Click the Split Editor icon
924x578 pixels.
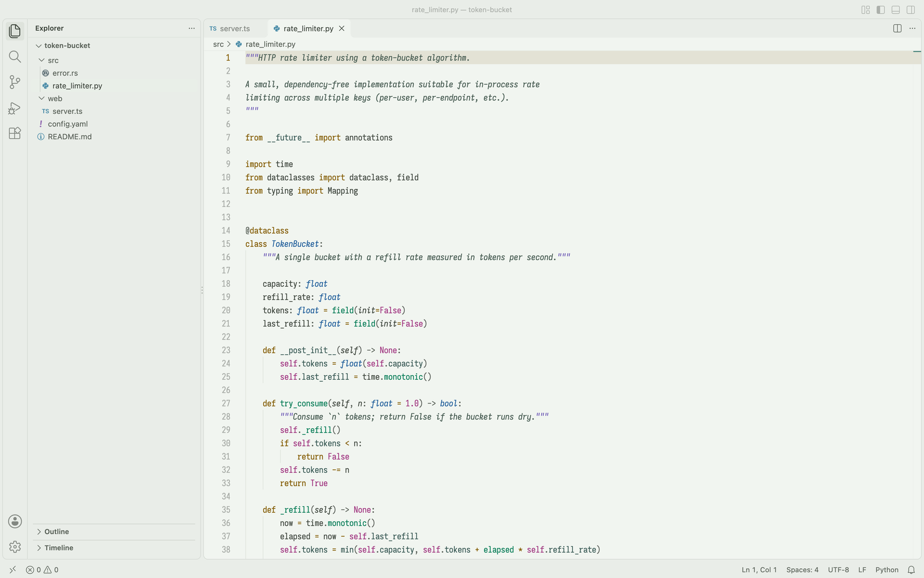pyautogui.click(x=897, y=28)
